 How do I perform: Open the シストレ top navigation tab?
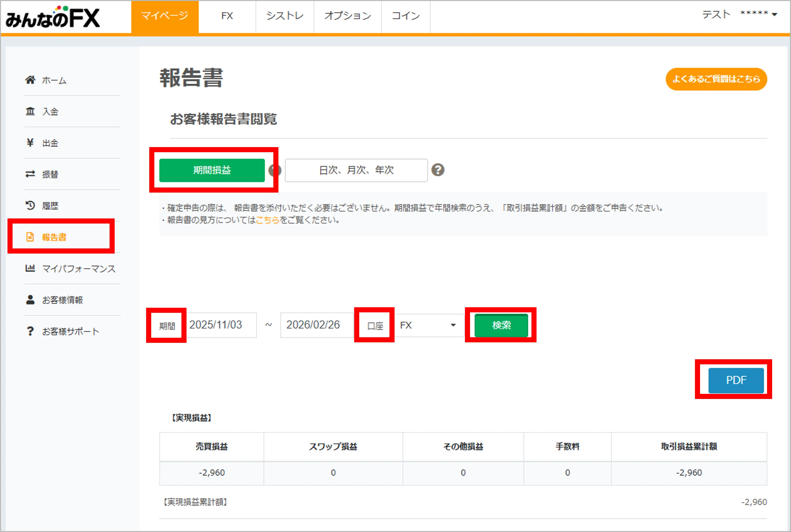(284, 16)
